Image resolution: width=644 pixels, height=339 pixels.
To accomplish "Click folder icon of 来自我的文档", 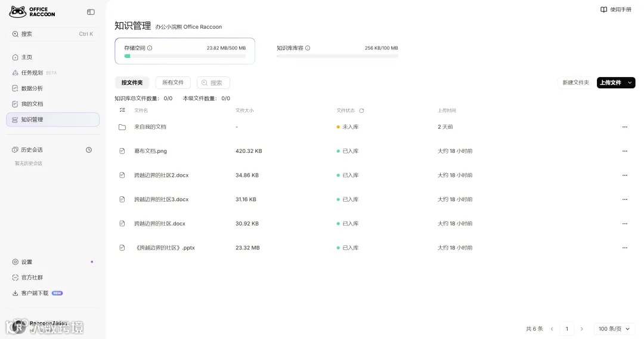I will [122, 127].
